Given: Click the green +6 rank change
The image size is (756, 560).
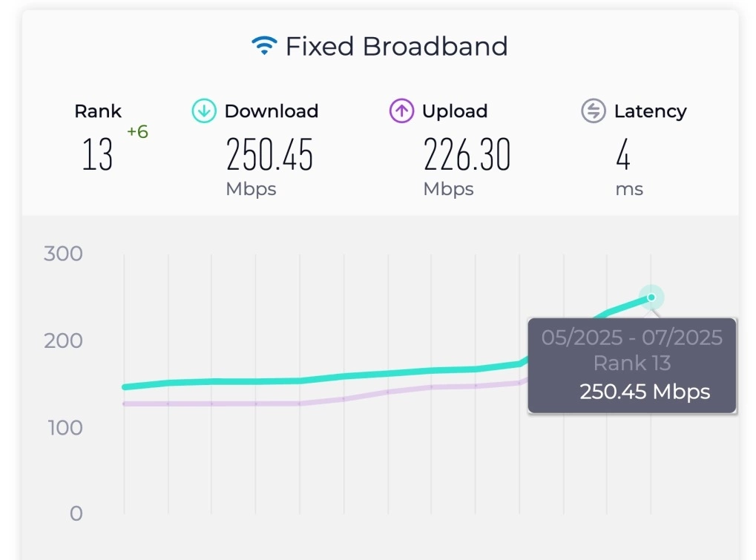Looking at the screenshot, I should (137, 132).
